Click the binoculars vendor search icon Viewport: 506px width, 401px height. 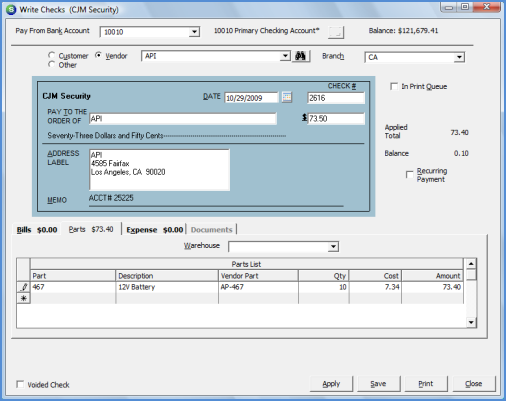(301, 56)
